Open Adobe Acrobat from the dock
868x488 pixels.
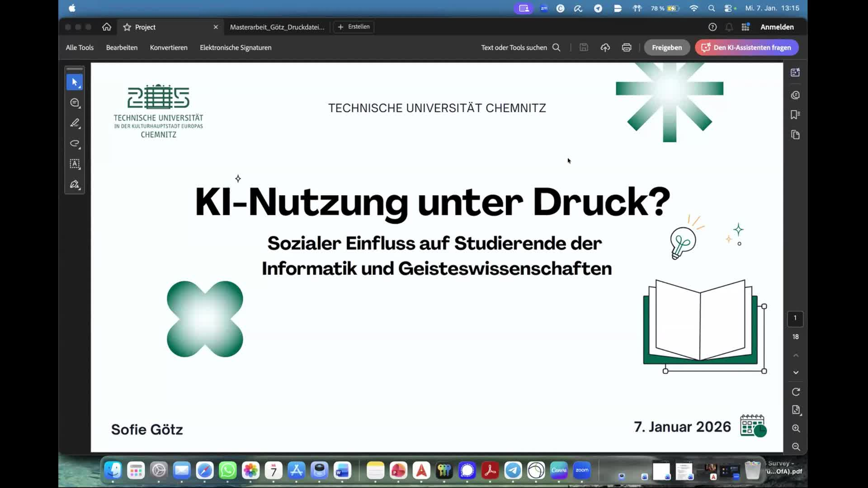point(490,471)
